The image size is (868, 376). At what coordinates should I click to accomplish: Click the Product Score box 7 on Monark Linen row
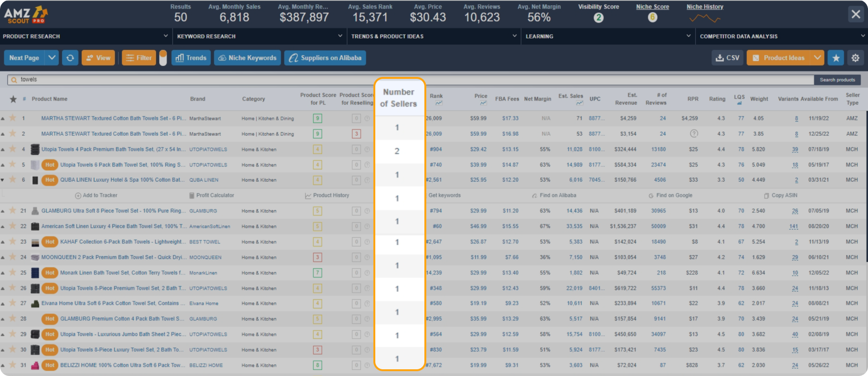317,273
